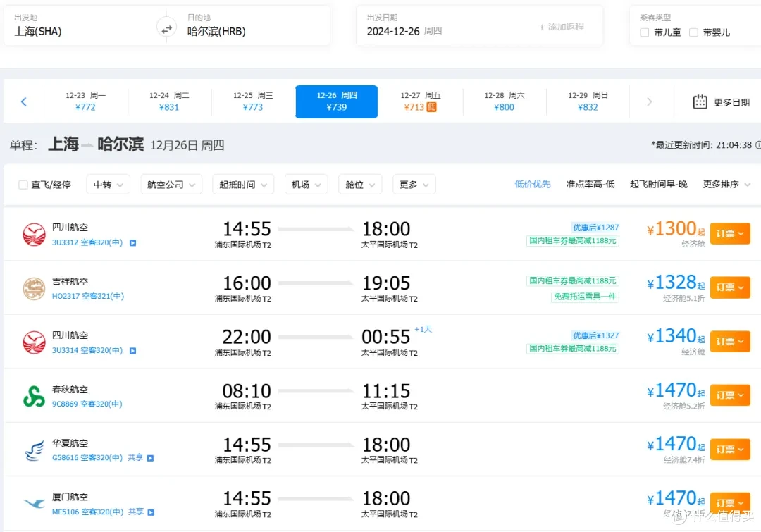
Task: Enable 直飞/经停 filter checkbox
Action: coord(23,185)
